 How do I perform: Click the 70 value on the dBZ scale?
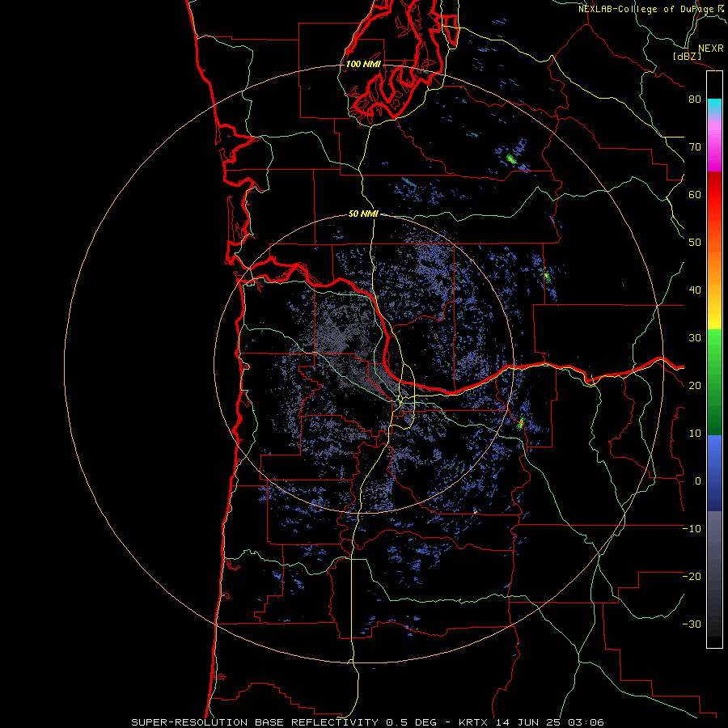[x=695, y=147]
